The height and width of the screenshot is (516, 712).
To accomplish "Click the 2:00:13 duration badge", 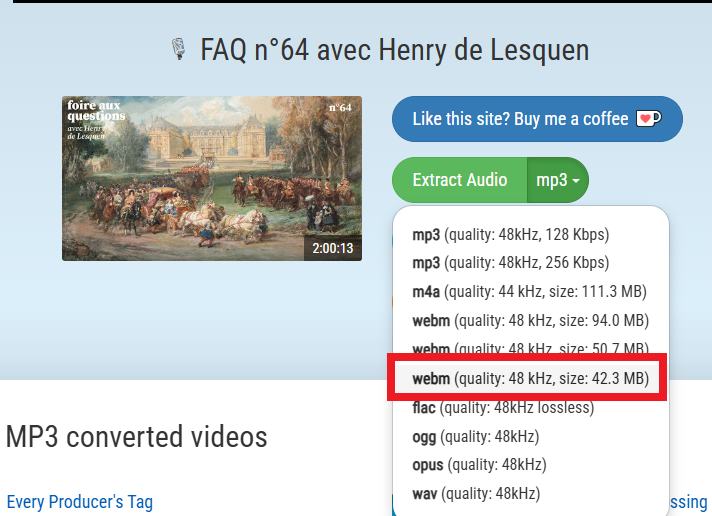I will click(332, 248).
